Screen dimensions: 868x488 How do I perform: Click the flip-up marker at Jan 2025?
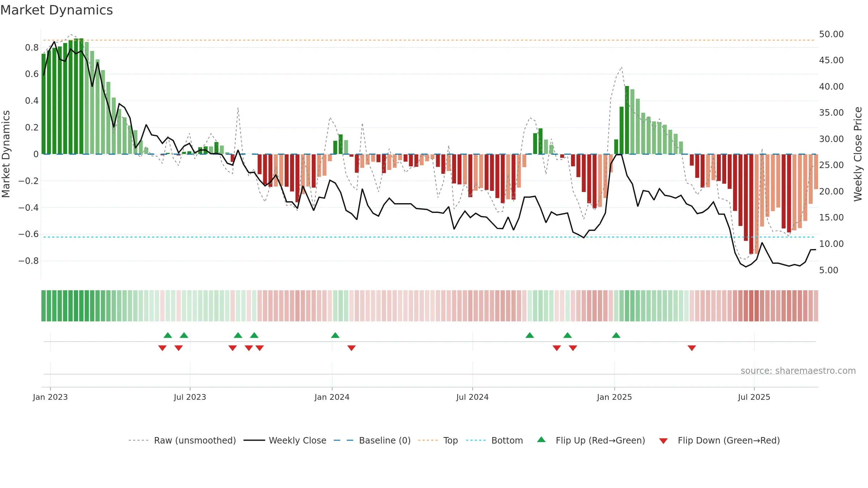(x=616, y=335)
